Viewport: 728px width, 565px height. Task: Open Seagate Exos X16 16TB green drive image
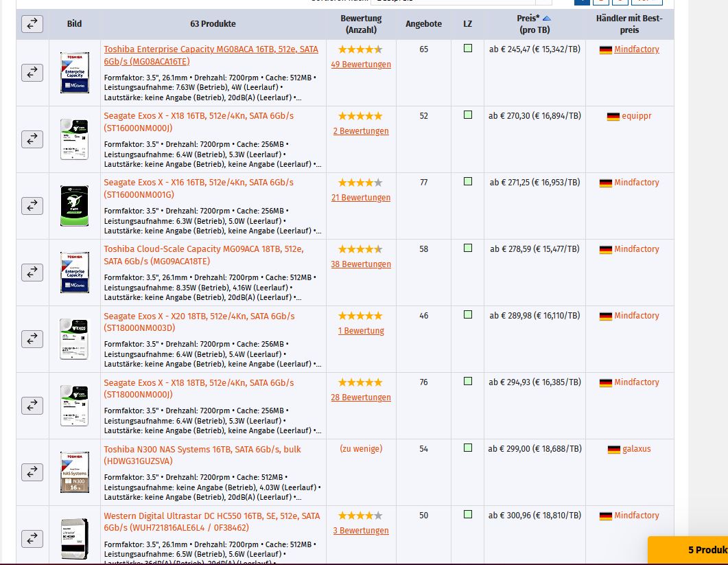[x=74, y=206]
